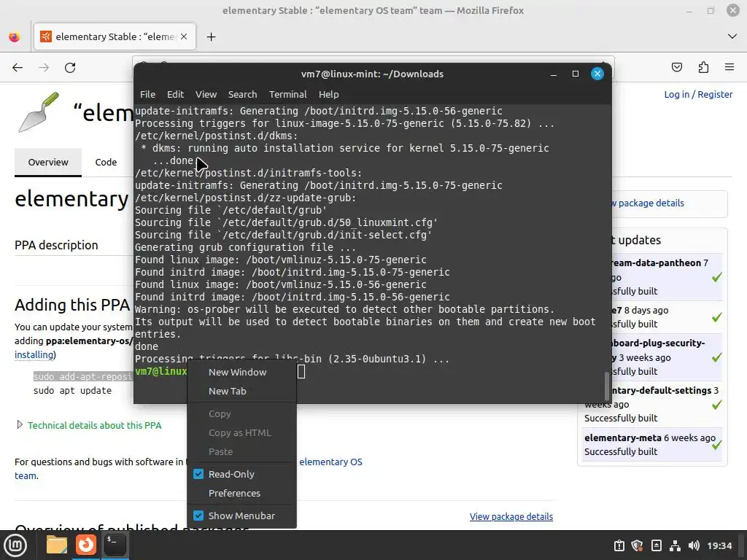Open the update manager shield icon
This screenshot has width=747, height=560.
point(638,545)
